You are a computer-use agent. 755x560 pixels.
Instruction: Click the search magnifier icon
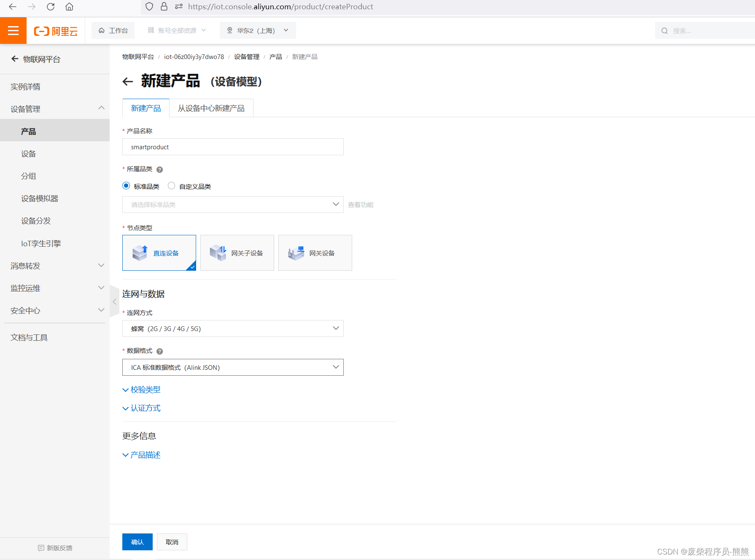[664, 30]
